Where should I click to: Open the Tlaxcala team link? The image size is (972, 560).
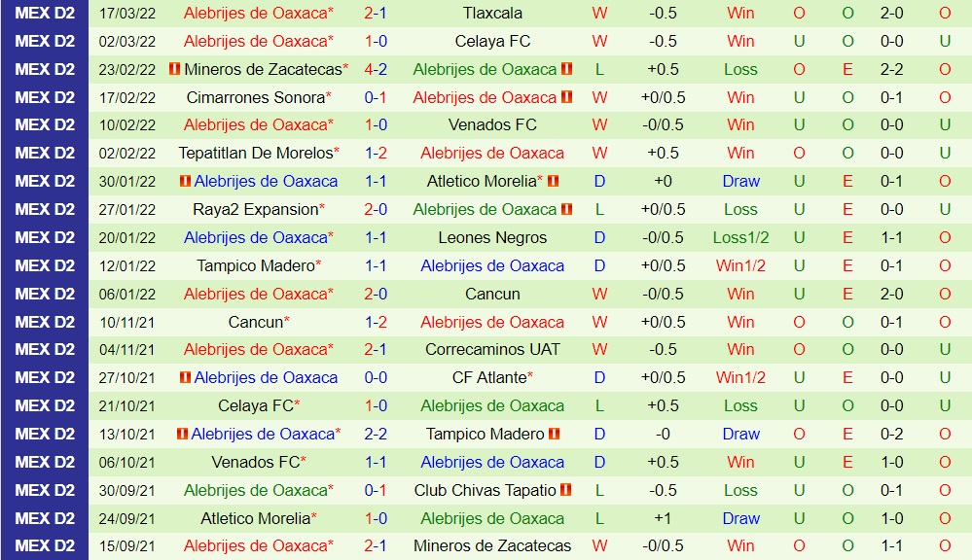pos(492,14)
